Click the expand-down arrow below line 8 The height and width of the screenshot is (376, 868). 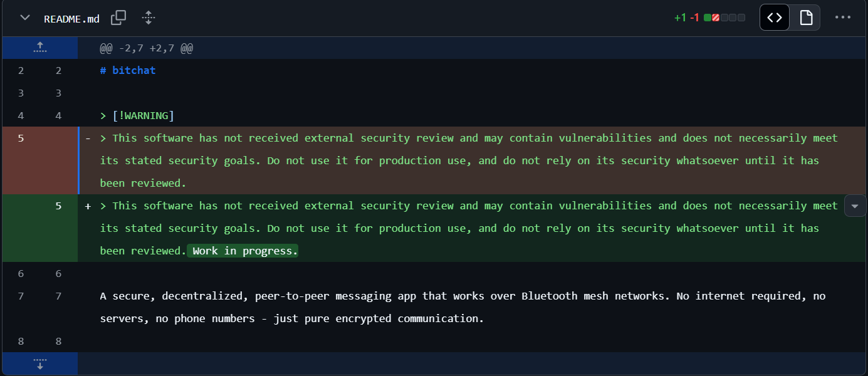[39, 363]
